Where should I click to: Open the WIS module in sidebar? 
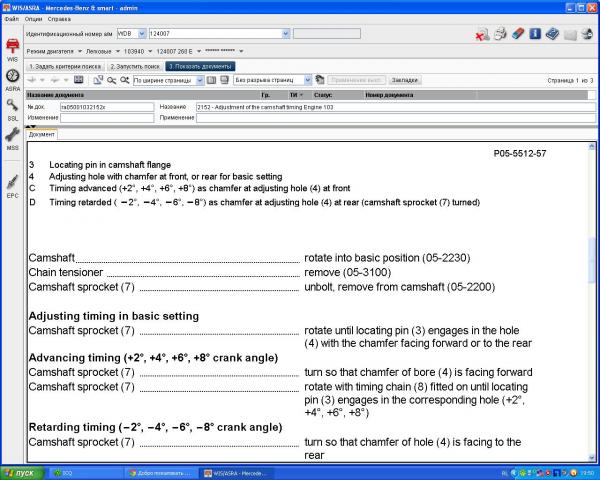pos(12,50)
